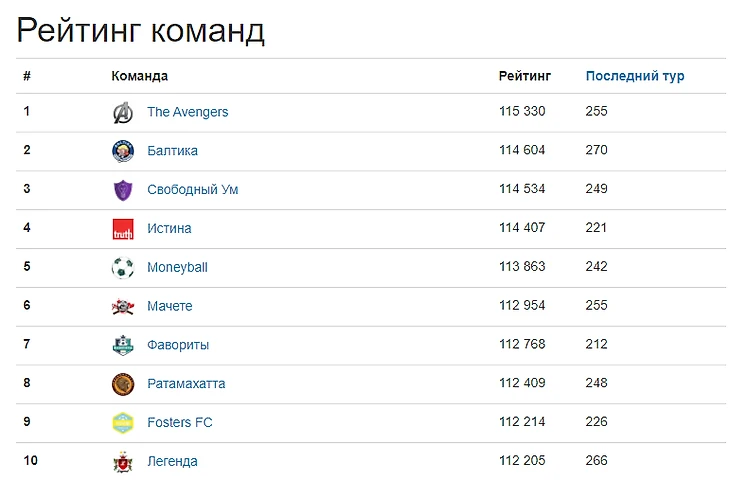Open the Мачете team link
The width and height of the screenshot is (730, 481).
click(x=169, y=306)
